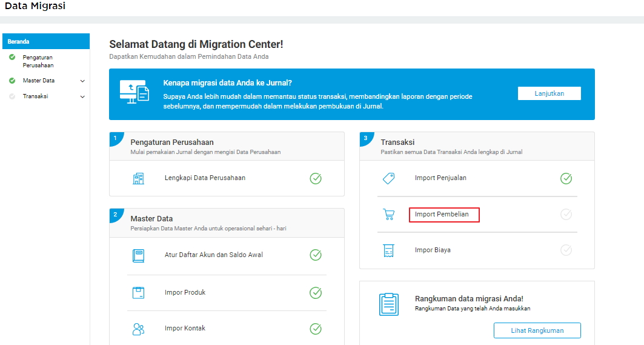Expand Transaksi chevron in sidebar

click(82, 96)
